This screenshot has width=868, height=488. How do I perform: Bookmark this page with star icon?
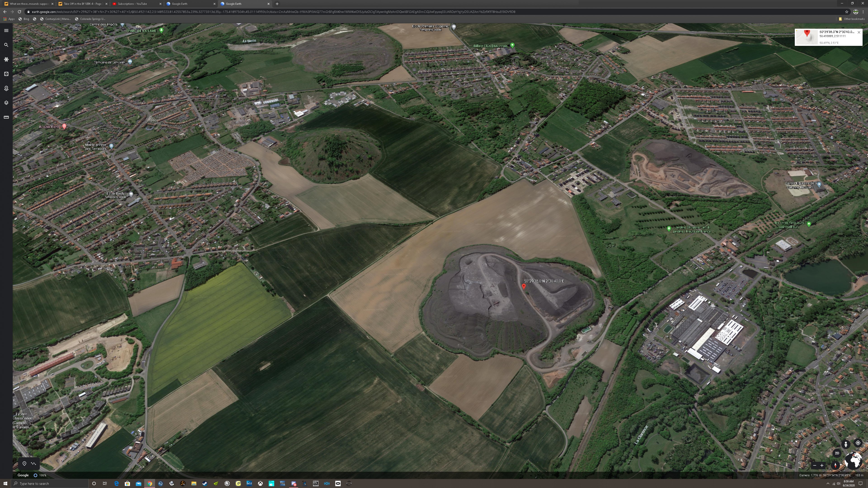(x=847, y=12)
